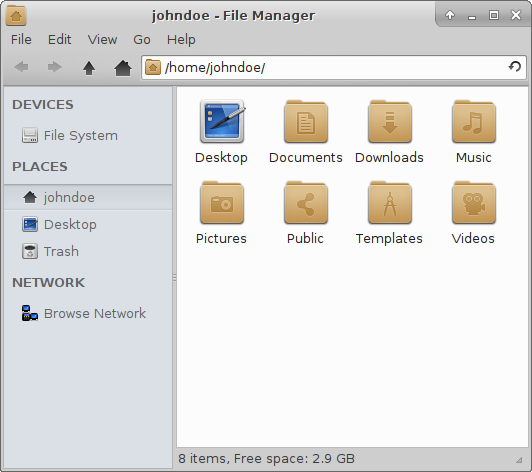Go back with the left arrow button

point(21,68)
